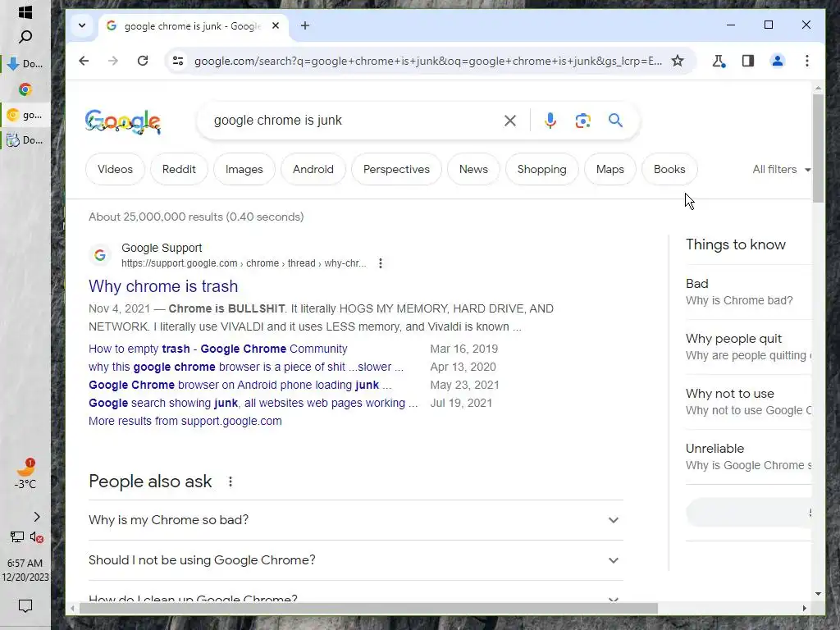Open the side panel icon

pyautogui.click(x=748, y=61)
